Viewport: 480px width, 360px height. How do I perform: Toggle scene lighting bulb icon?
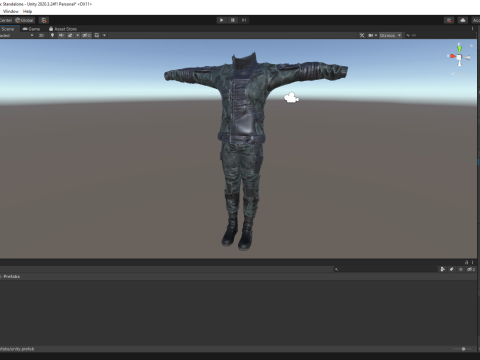point(52,35)
